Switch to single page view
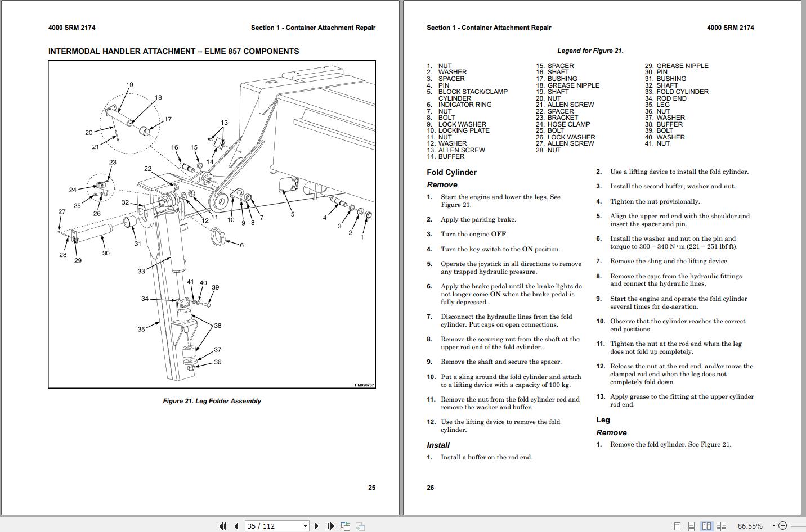 point(677,526)
